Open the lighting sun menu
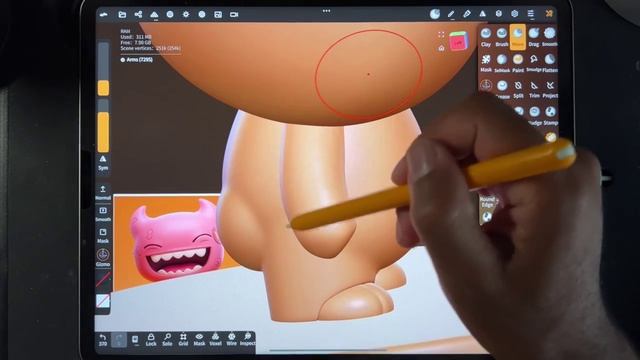 [186, 14]
